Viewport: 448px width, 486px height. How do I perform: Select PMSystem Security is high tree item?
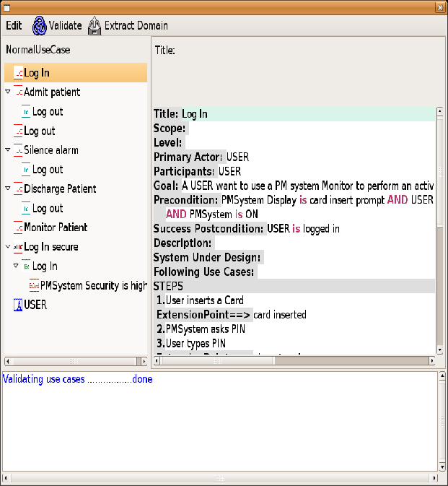pos(94,285)
